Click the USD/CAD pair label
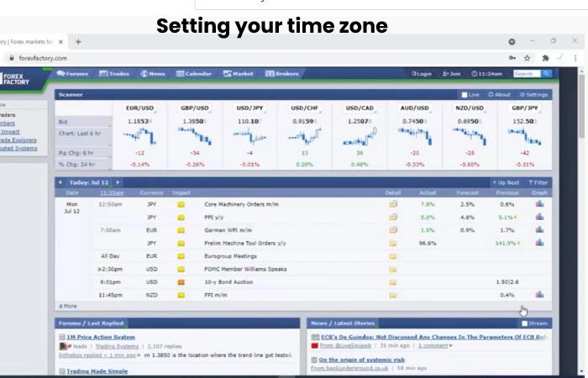 pos(360,108)
